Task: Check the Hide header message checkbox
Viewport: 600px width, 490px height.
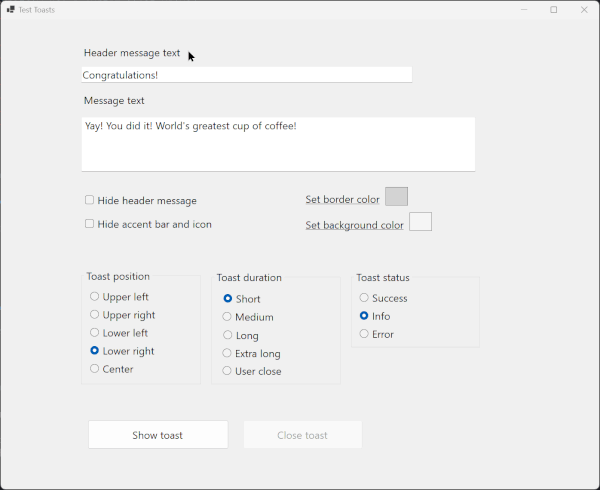Action: pyautogui.click(x=90, y=200)
